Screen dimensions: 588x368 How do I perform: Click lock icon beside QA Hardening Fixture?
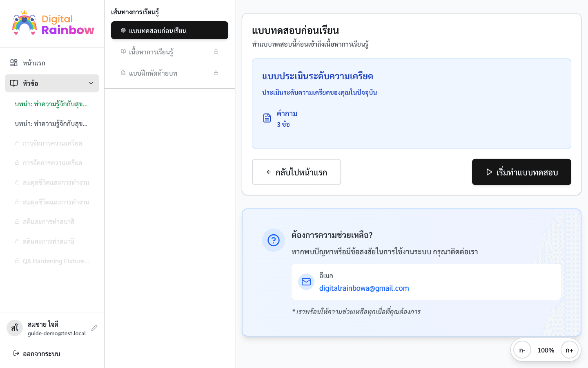click(x=17, y=261)
